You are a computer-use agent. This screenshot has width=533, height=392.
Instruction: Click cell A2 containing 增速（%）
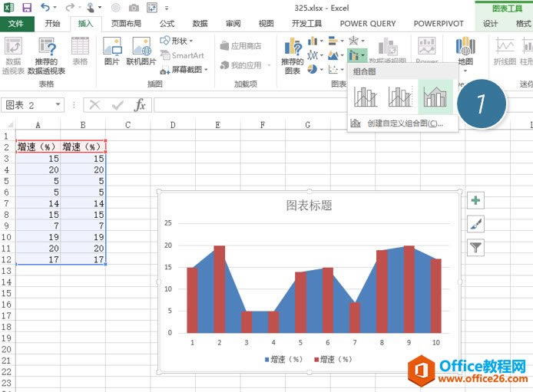pos(38,147)
